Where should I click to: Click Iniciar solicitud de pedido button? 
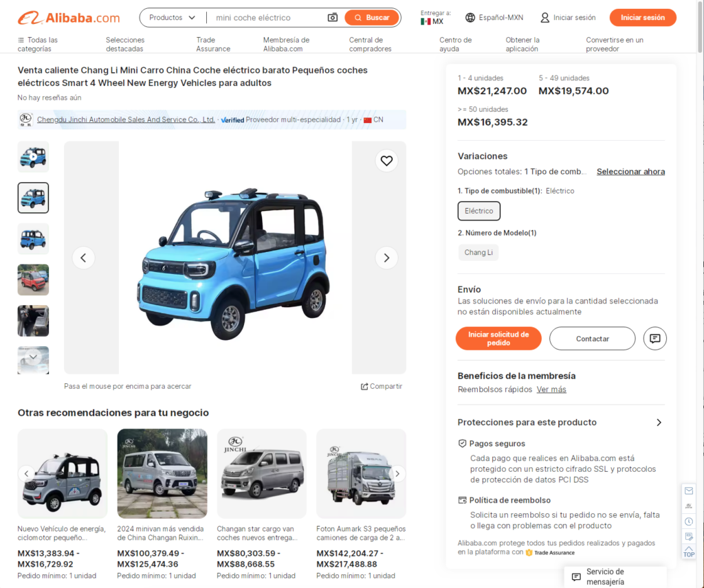coord(498,338)
